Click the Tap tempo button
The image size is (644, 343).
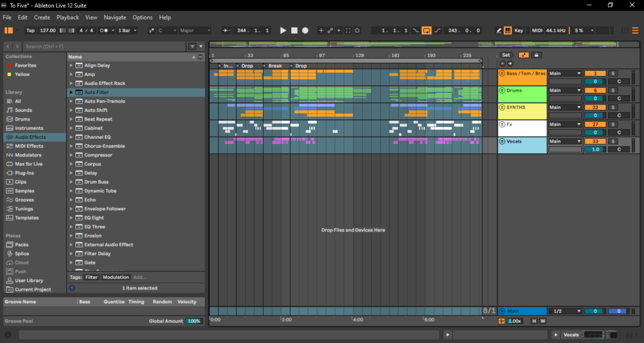(x=30, y=30)
